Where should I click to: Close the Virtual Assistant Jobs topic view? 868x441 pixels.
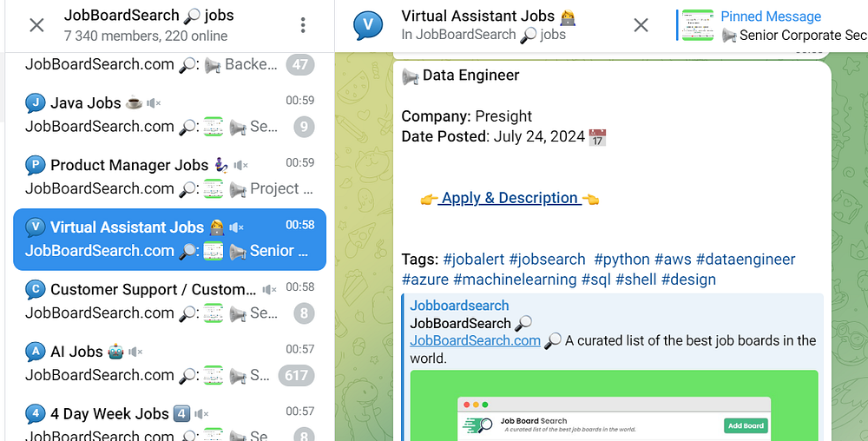[641, 25]
